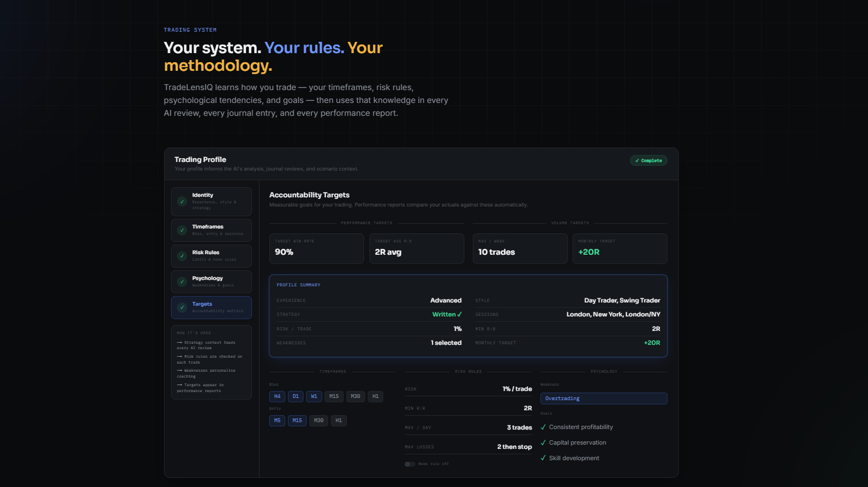Click the Accountability Targets heading
The height and width of the screenshot is (487, 868).
coord(309,195)
